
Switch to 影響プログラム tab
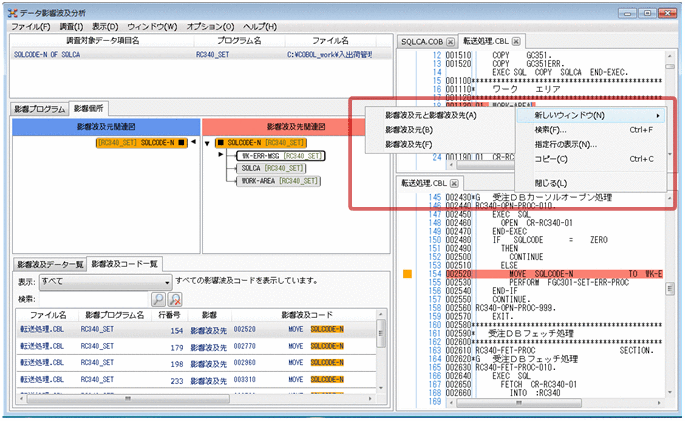[x=39, y=109]
